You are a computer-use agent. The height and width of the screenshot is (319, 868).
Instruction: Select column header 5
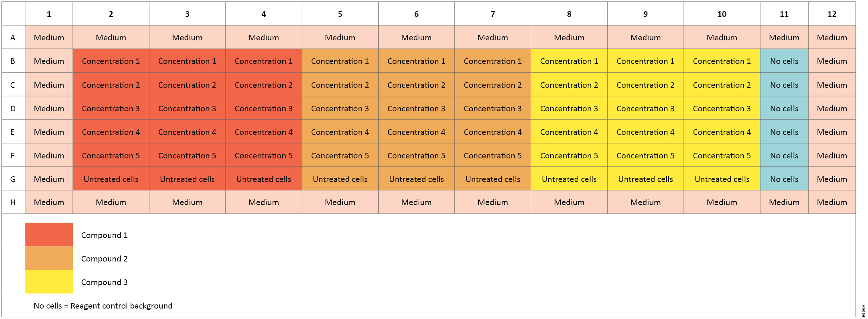[x=340, y=14]
